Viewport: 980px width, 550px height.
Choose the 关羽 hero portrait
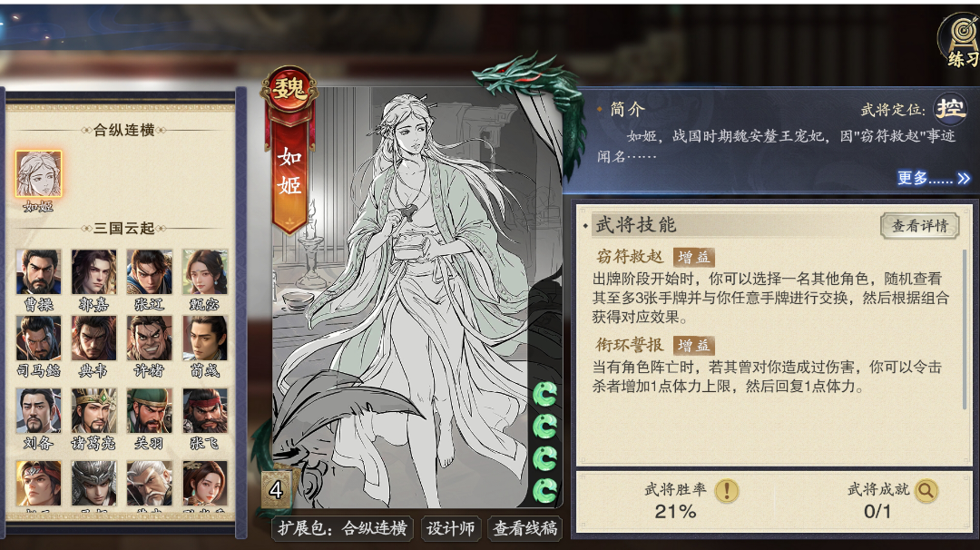click(x=149, y=410)
